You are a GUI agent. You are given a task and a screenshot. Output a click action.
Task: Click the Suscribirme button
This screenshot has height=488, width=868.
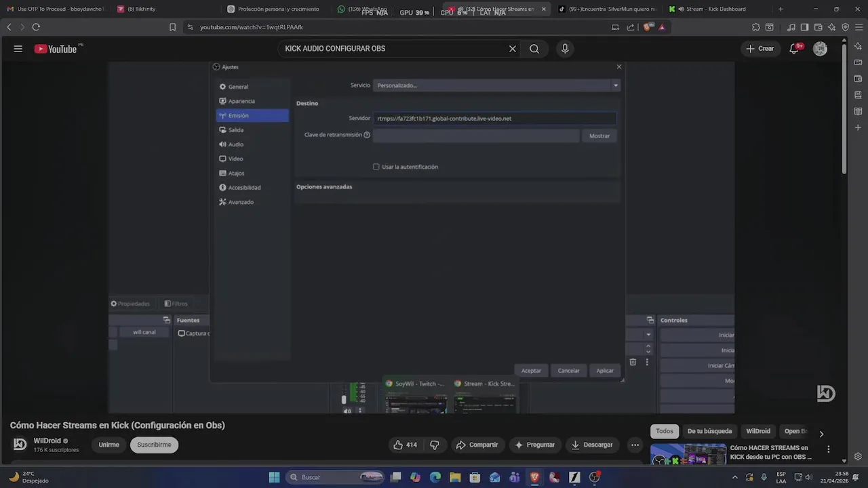pyautogui.click(x=154, y=445)
